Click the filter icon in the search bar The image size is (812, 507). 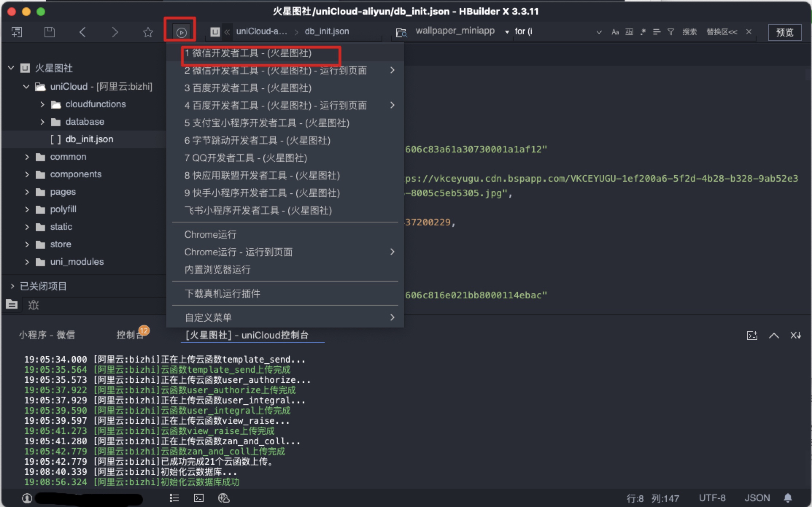(670, 32)
